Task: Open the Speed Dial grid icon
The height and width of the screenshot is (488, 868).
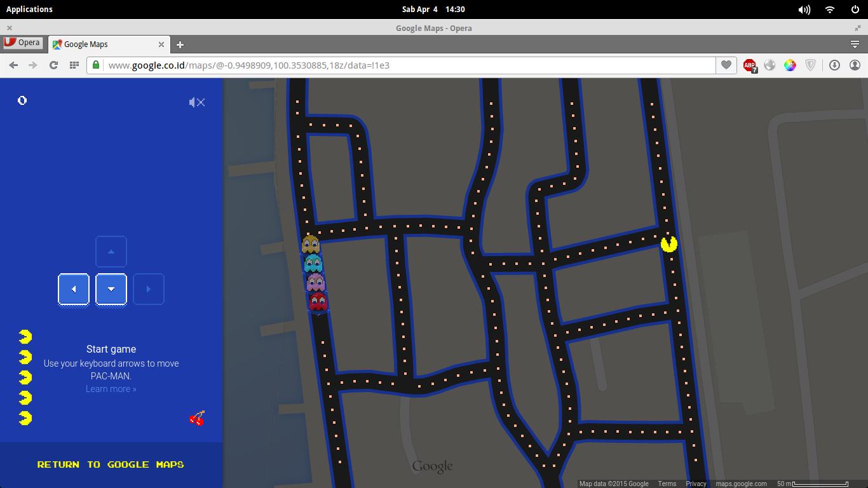Action: [x=74, y=65]
